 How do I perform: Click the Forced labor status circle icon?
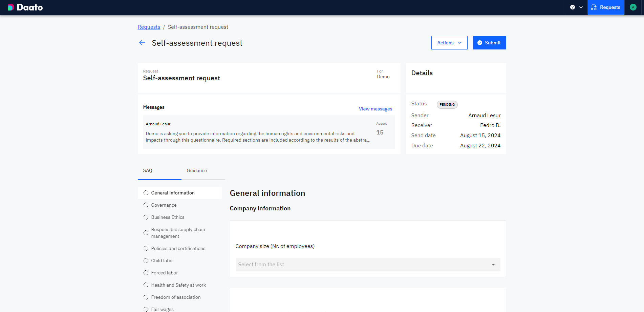pyautogui.click(x=146, y=273)
